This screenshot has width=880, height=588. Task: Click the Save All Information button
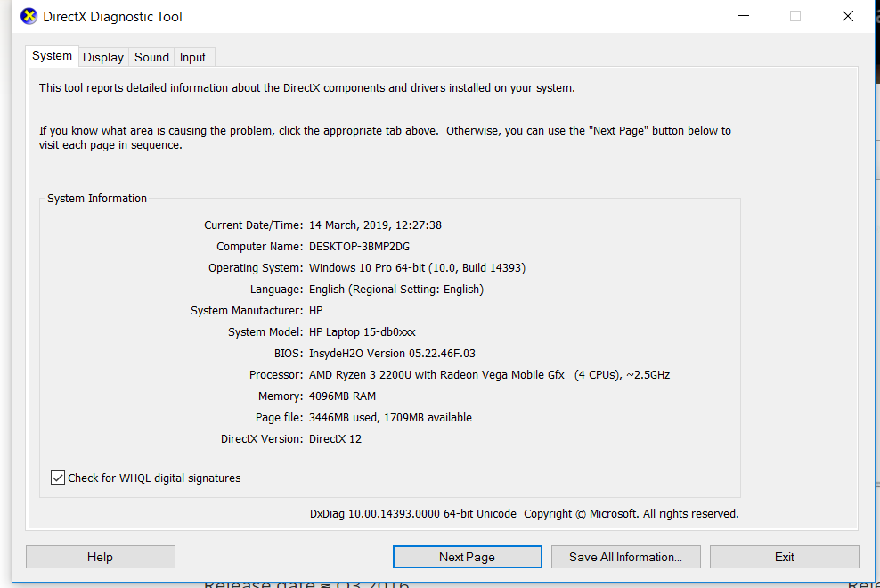(x=626, y=557)
